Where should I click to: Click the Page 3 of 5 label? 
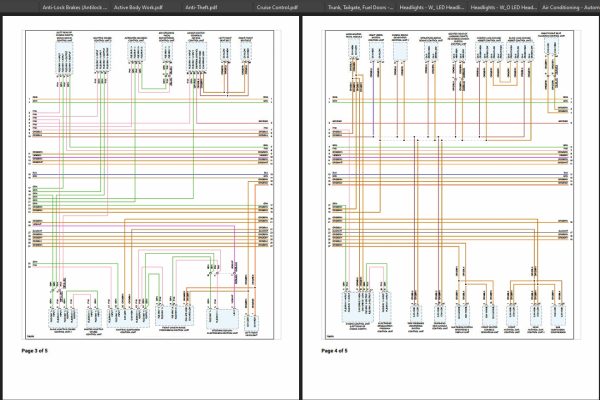click(35, 351)
